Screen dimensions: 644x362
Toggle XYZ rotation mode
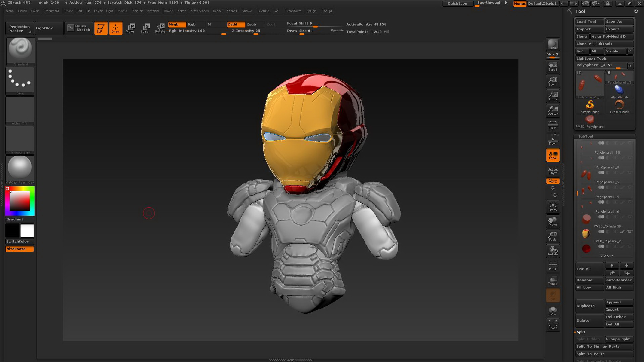click(553, 181)
